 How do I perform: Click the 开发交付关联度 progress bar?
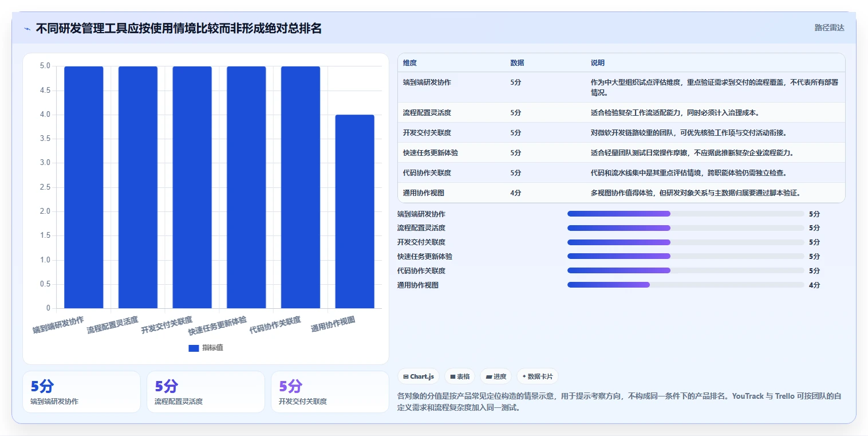click(686, 242)
